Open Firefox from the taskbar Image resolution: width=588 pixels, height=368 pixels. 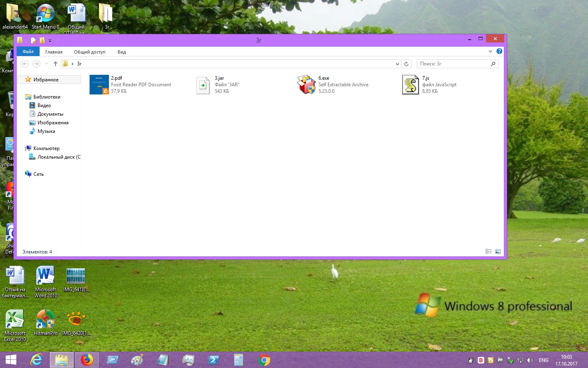[87, 360]
